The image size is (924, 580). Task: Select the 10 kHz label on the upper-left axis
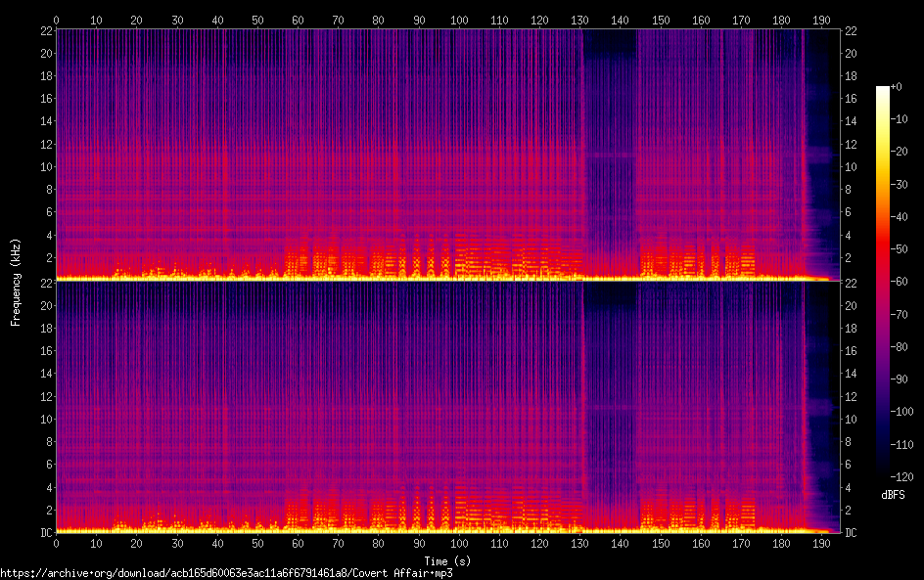click(44, 166)
